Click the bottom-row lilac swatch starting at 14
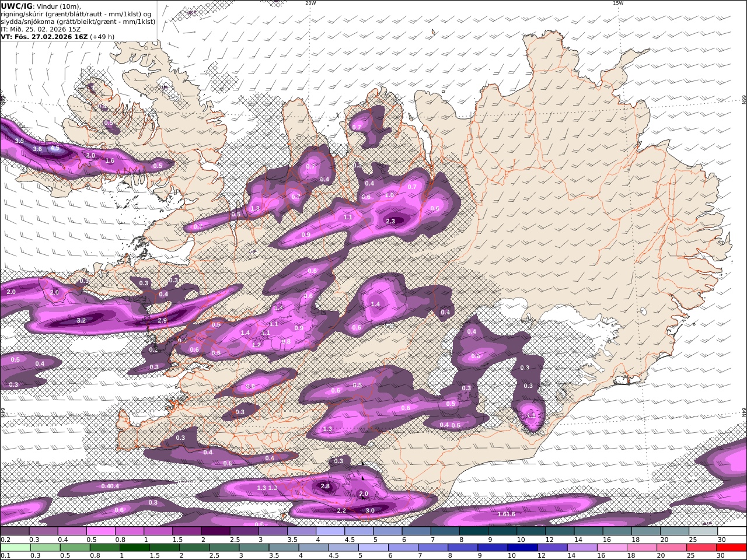 (x=581, y=548)
